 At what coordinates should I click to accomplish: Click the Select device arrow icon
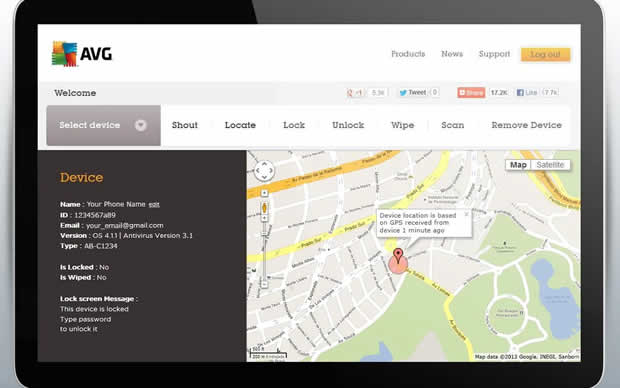click(x=141, y=125)
